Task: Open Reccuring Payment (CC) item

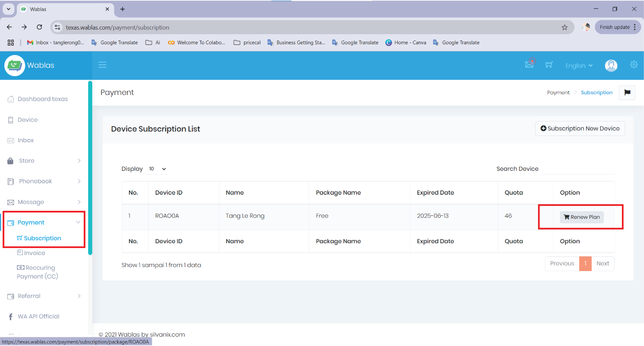Action: (37, 272)
